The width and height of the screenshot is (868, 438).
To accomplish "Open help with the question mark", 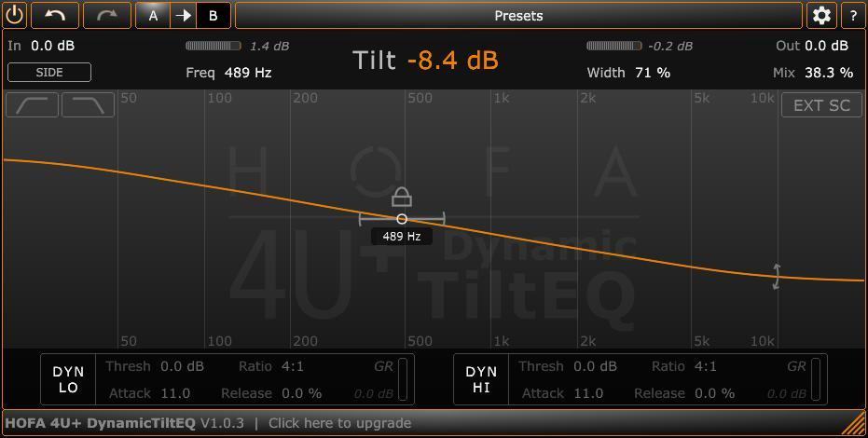I will pos(853,16).
